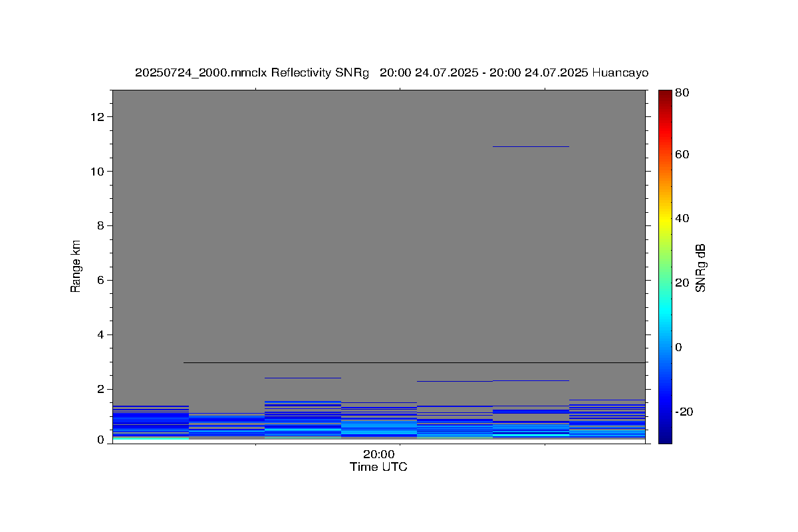Image resolution: width=798 pixels, height=532 pixels.
Task: Click the 80 colorbar tick value
Action: (x=681, y=93)
